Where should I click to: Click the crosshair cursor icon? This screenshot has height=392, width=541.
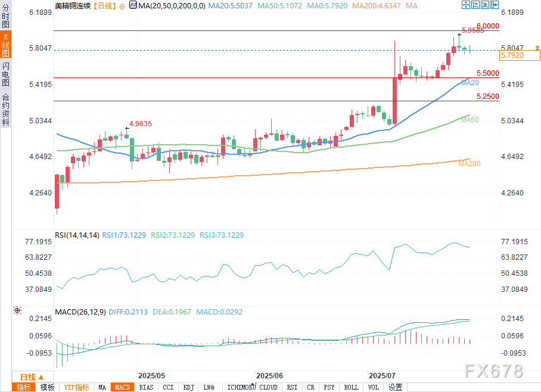point(465,5)
